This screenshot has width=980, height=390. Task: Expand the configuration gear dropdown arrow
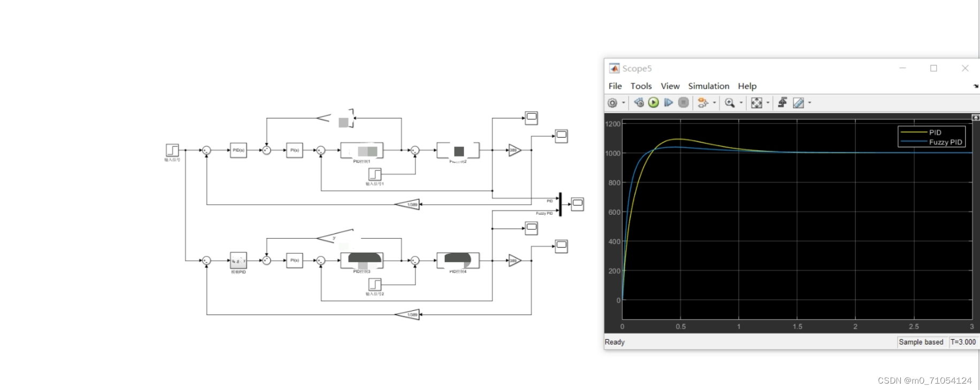coord(623,103)
